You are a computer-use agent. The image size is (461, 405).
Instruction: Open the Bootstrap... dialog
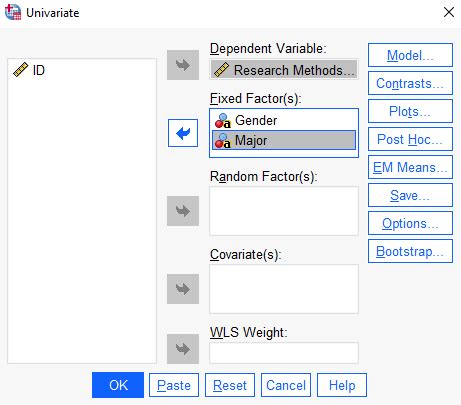click(410, 251)
